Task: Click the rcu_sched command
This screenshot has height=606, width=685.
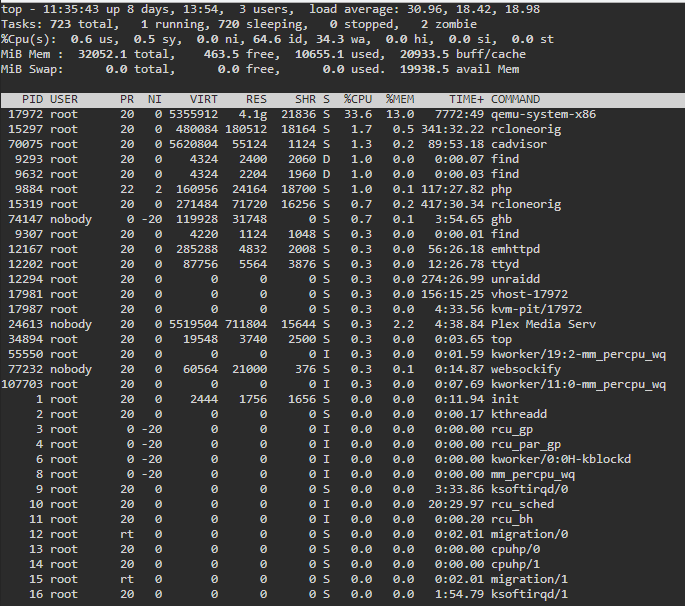Action: click(x=522, y=504)
